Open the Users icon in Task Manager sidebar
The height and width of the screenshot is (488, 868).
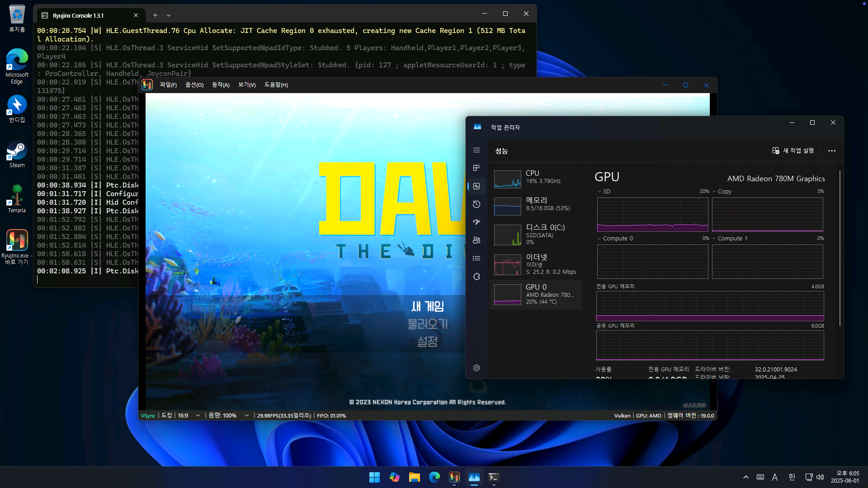476,240
